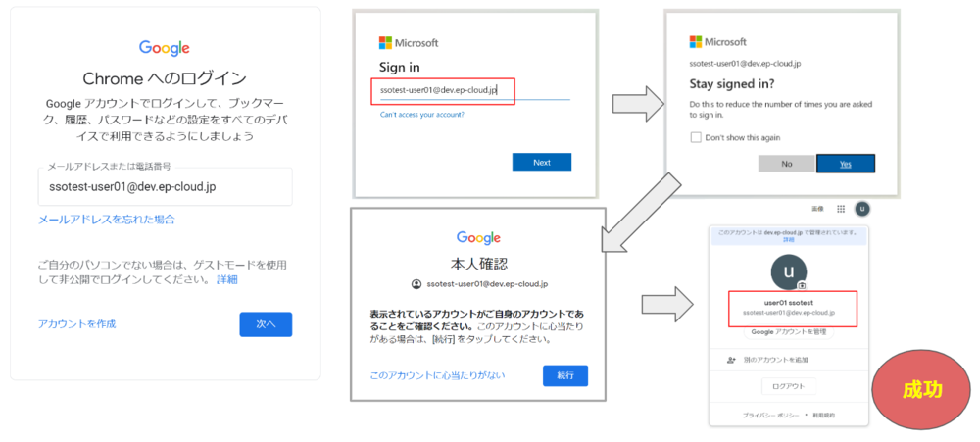Click the small user avatar icon
Image resolution: width=980 pixels, height=442 pixels.
click(x=862, y=209)
